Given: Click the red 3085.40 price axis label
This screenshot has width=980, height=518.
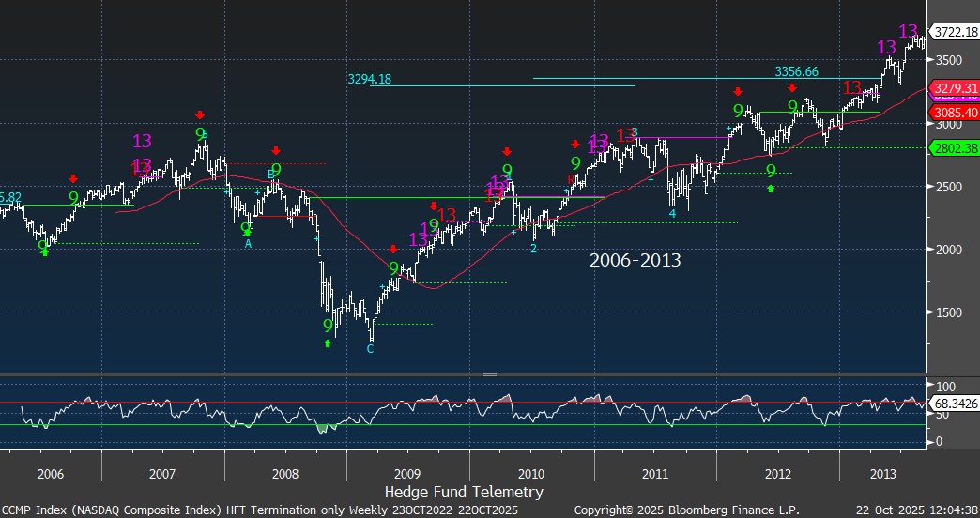Looking at the screenshot, I should [954, 113].
